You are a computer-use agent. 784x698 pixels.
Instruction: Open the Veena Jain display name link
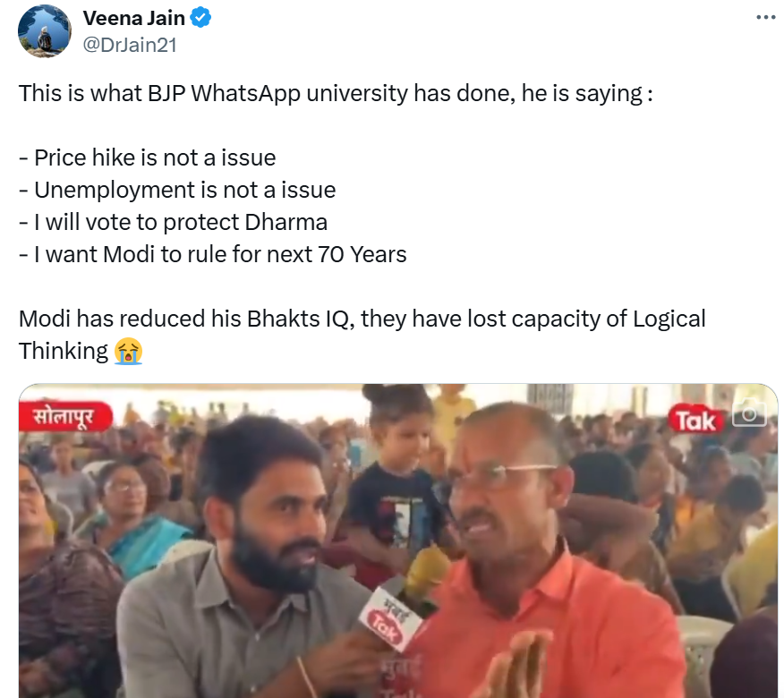click(x=133, y=19)
